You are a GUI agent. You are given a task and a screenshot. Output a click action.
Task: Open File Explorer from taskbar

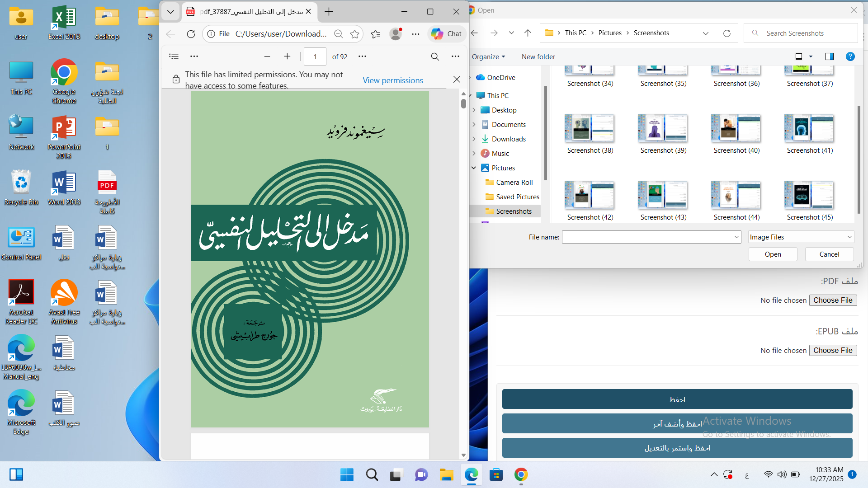(x=446, y=475)
